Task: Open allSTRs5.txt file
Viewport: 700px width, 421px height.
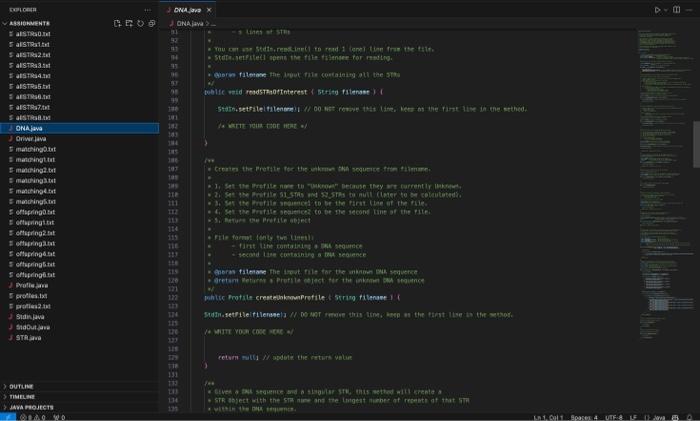Action: (x=33, y=86)
